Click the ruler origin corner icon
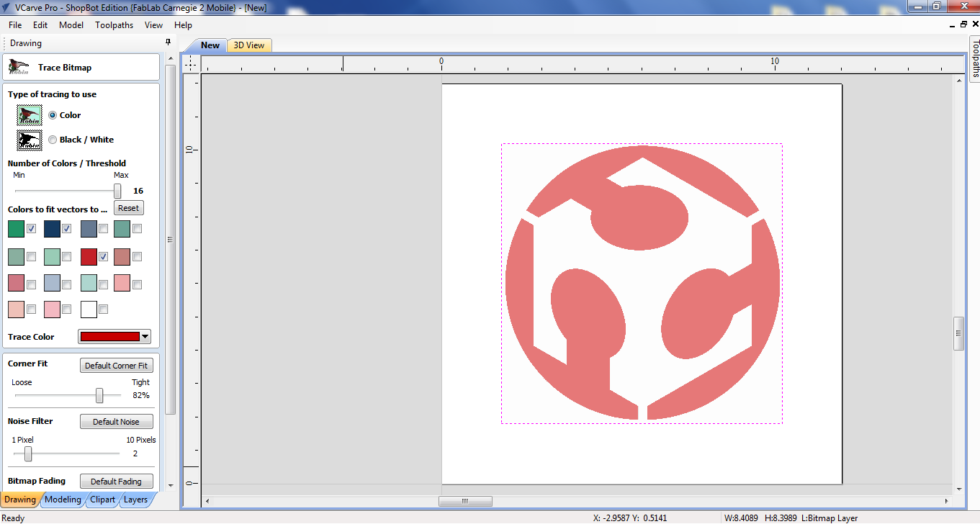This screenshot has width=980, height=524. click(189, 64)
